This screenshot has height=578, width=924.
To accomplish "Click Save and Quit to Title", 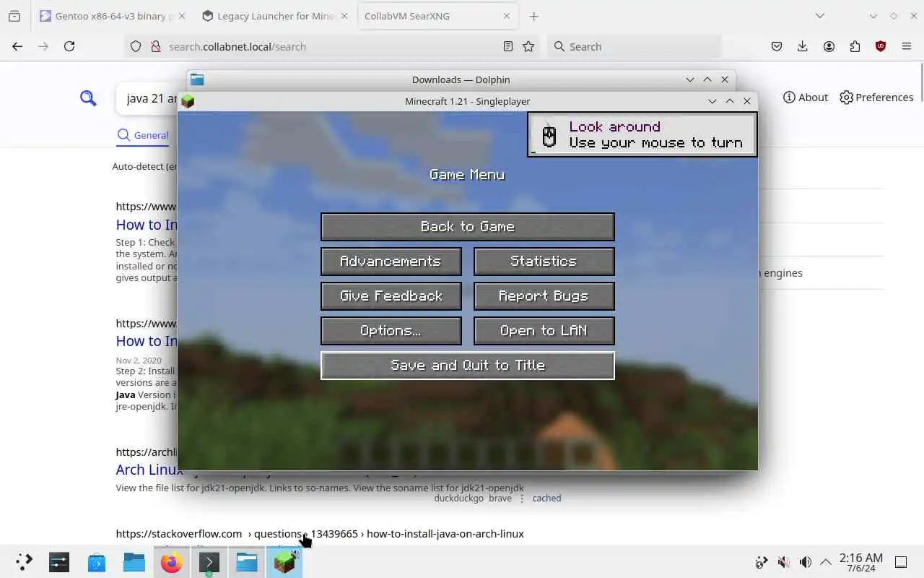I will coord(467,366).
